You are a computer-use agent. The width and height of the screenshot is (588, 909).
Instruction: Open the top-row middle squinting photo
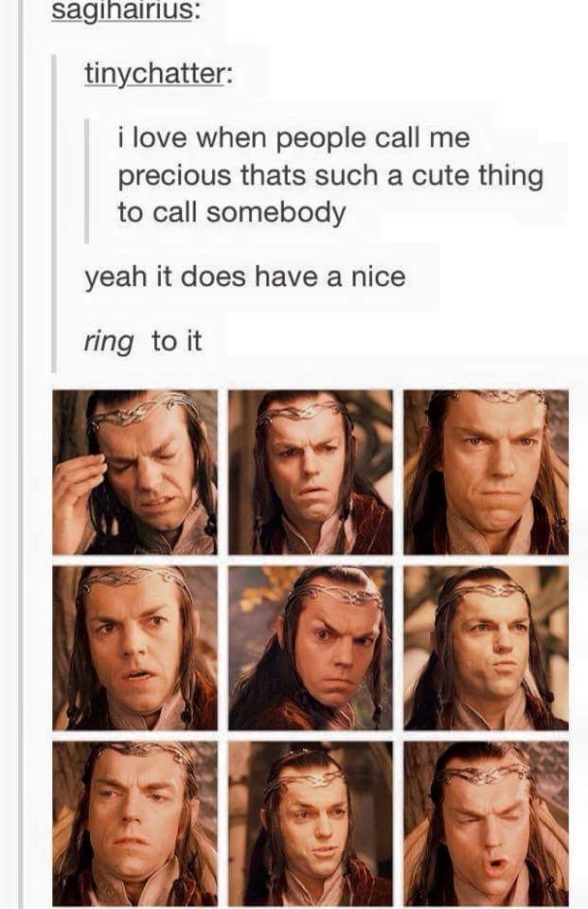[311, 472]
